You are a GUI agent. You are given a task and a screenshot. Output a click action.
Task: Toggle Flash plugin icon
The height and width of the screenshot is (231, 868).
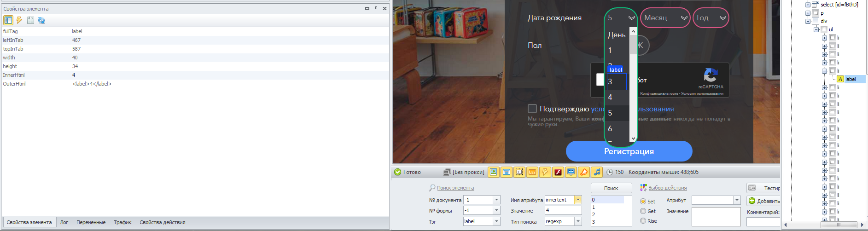coord(558,172)
